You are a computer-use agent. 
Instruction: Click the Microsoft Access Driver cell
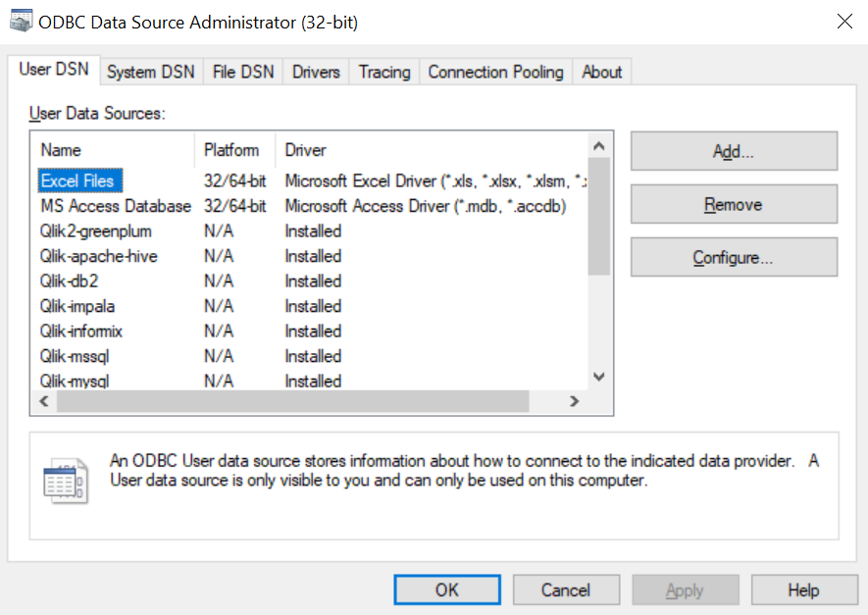(x=425, y=206)
